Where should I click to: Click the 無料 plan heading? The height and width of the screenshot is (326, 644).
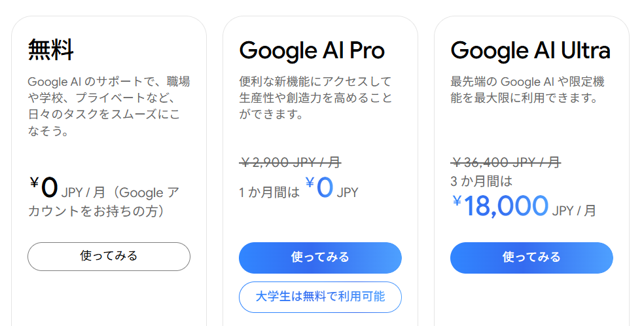click(x=51, y=50)
